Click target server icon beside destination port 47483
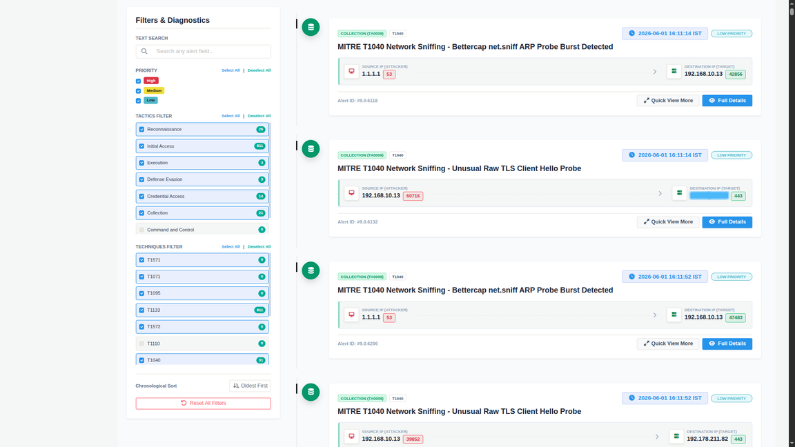The image size is (795, 448). (x=674, y=315)
